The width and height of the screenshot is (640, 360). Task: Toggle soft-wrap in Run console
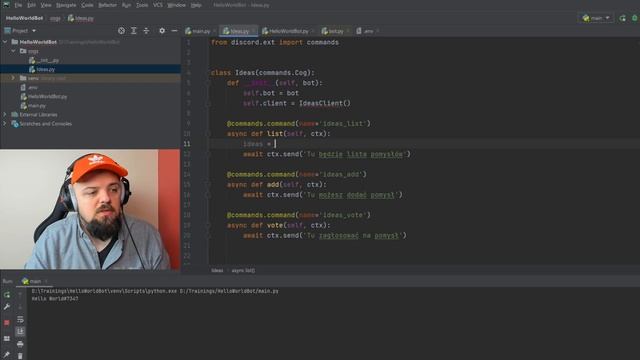pyautogui.click(x=20, y=319)
